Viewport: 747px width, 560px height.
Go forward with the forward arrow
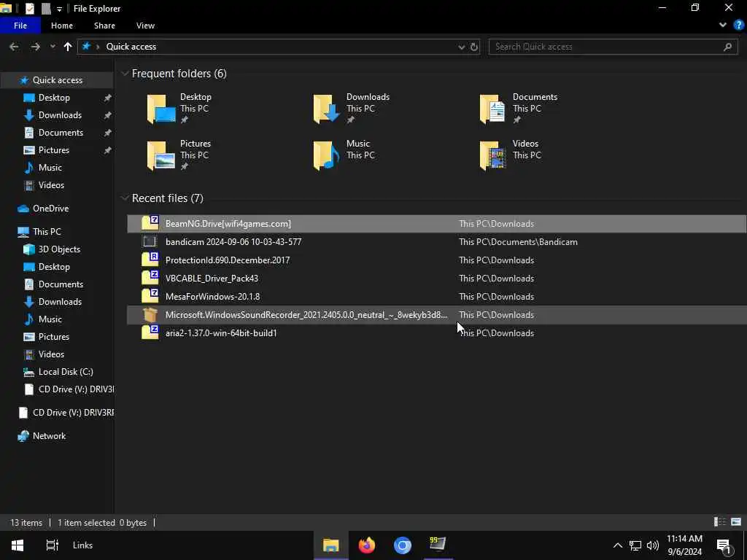click(35, 47)
